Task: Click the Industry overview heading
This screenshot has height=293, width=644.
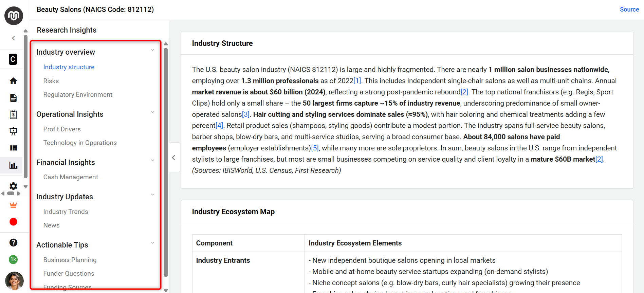Action: [66, 52]
